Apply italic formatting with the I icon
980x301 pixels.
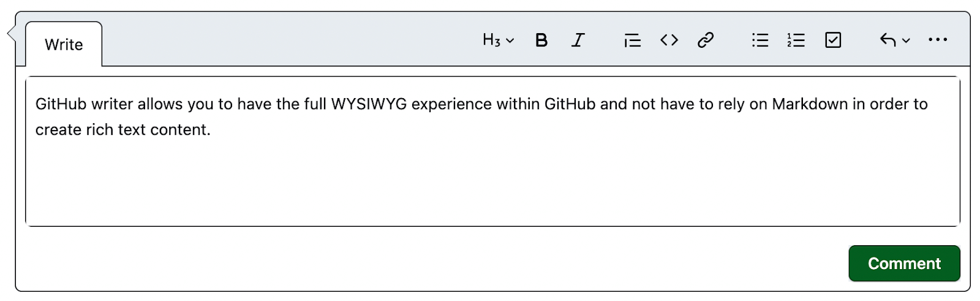point(578,40)
